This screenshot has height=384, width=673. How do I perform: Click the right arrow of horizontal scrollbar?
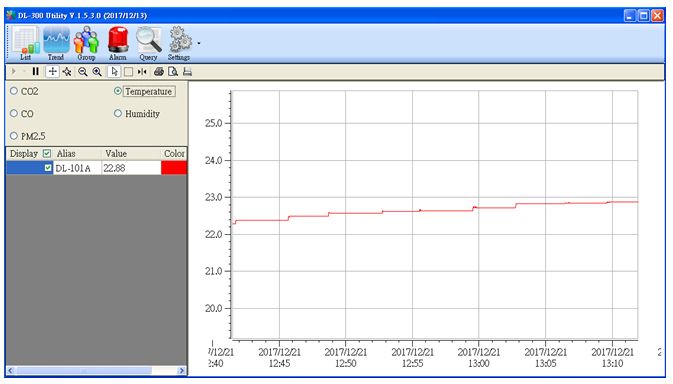pyautogui.click(x=182, y=370)
